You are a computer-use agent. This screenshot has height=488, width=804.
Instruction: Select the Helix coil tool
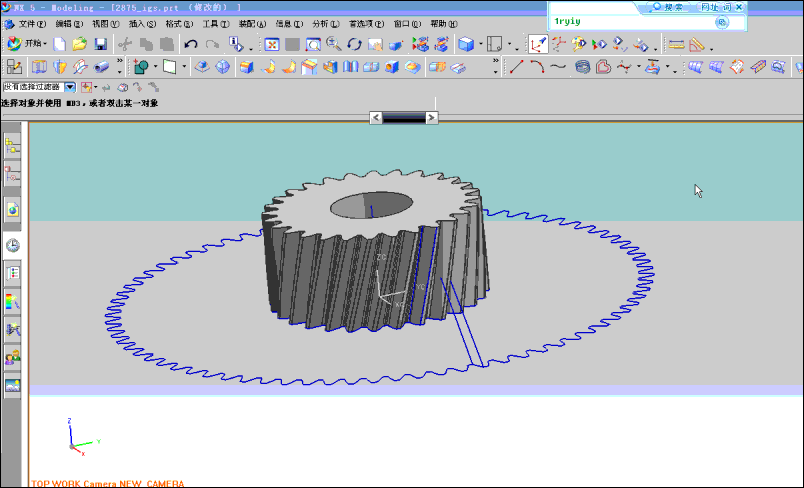coord(582,67)
